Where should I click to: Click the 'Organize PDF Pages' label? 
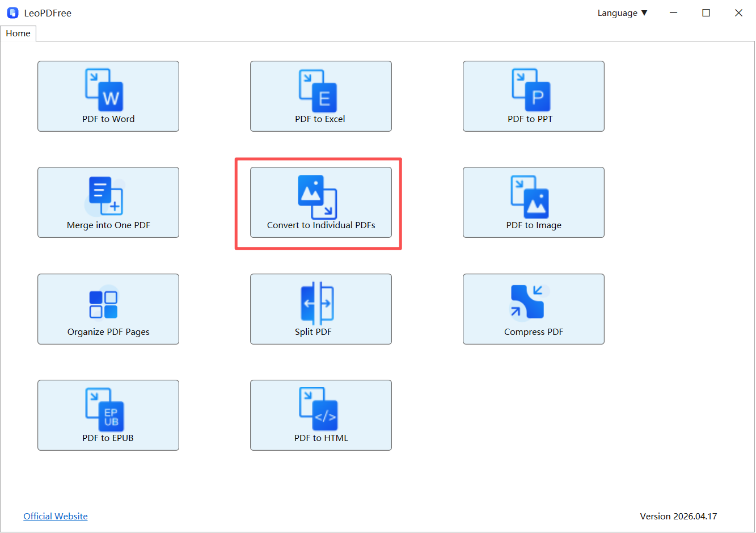pyautogui.click(x=108, y=332)
